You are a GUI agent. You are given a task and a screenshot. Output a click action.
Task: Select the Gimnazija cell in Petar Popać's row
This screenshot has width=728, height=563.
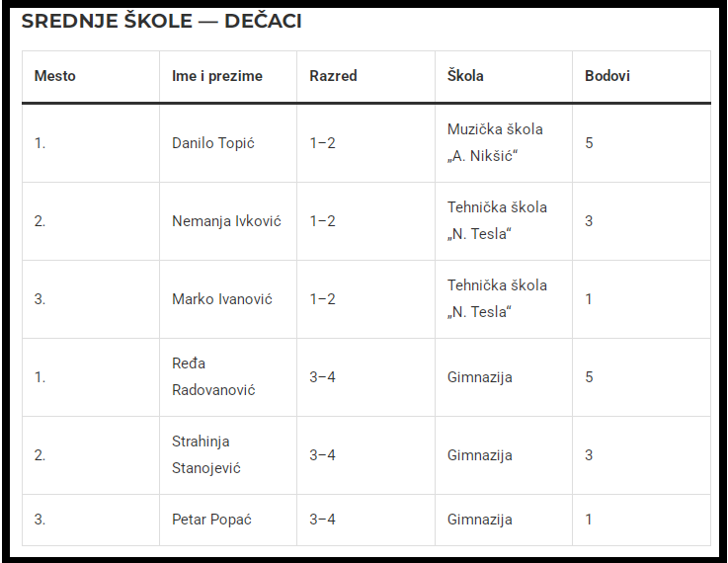(480, 520)
